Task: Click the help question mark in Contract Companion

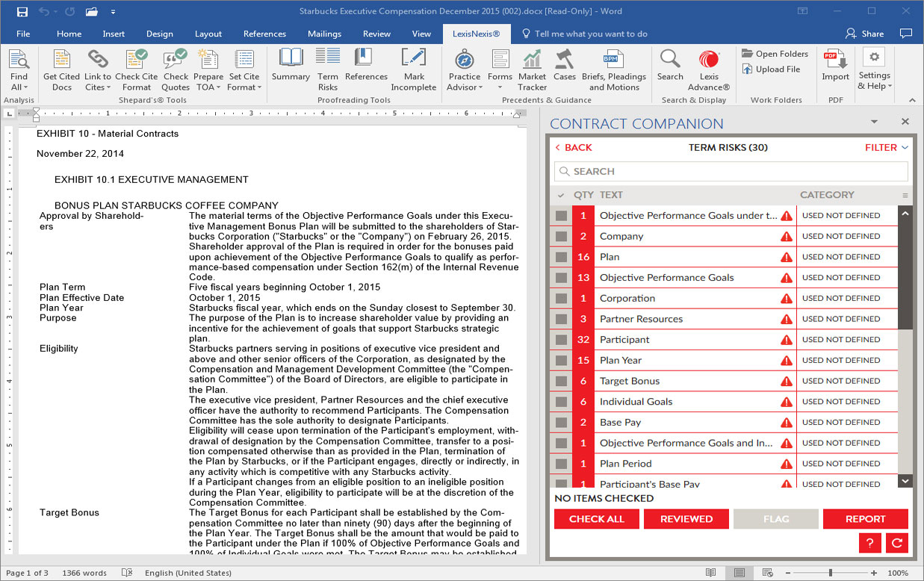Action: pos(869,543)
